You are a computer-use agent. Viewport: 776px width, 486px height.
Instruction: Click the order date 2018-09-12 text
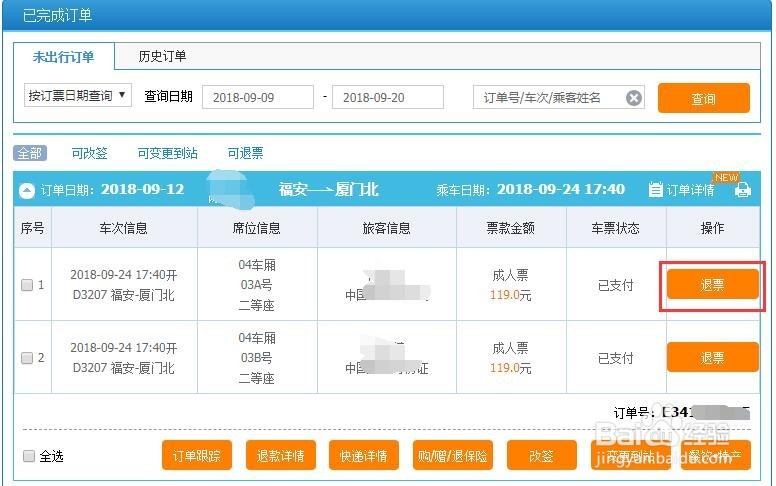tap(143, 189)
